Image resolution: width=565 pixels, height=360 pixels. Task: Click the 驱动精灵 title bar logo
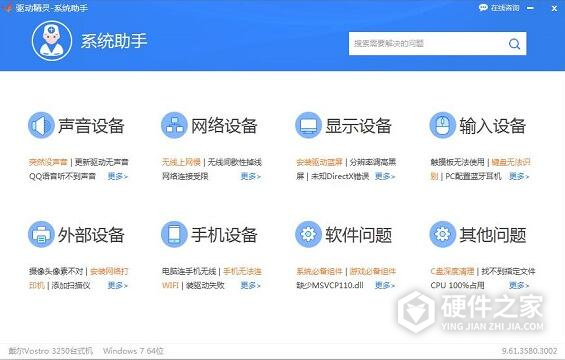7,8
